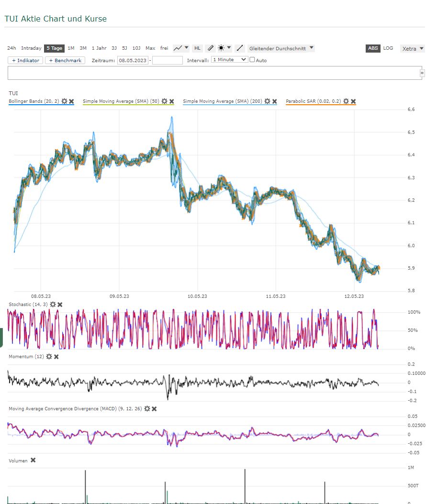Remove the Volumen panel
This screenshot has width=426, height=504.
pyautogui.click(x=33, y=460)
